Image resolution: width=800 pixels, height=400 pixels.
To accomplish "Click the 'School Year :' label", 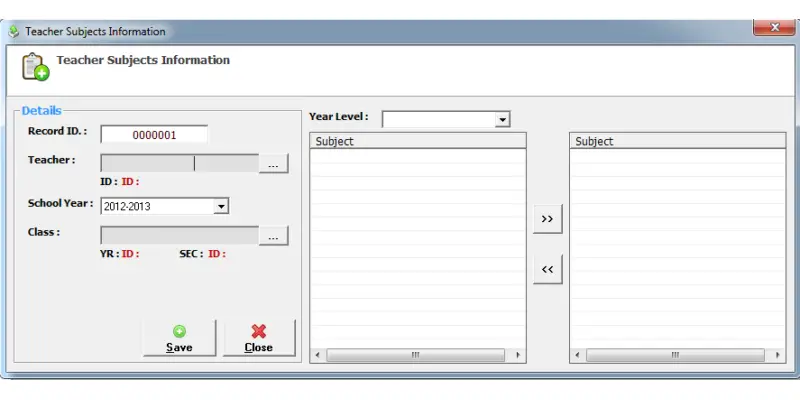I will tap(61, 203).
